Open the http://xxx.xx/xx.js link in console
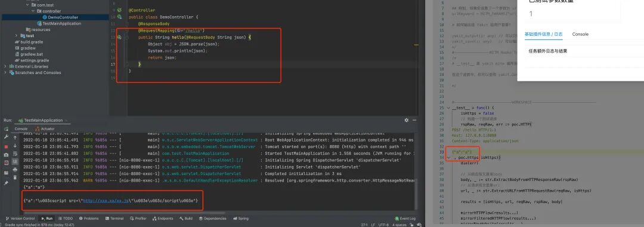Screen dimensions: 644x227 [106, 200]
